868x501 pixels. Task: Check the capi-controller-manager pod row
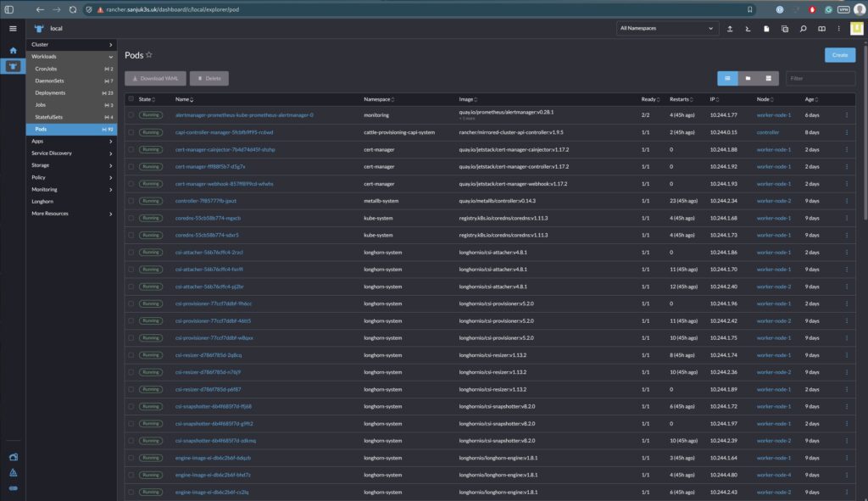(x=131, y=132)
